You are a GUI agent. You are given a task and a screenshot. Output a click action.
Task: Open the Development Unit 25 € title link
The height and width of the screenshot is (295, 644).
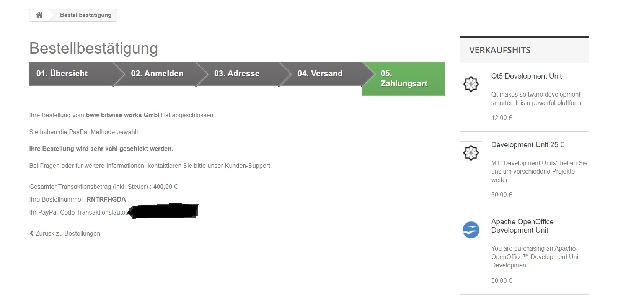click(528, 145)
